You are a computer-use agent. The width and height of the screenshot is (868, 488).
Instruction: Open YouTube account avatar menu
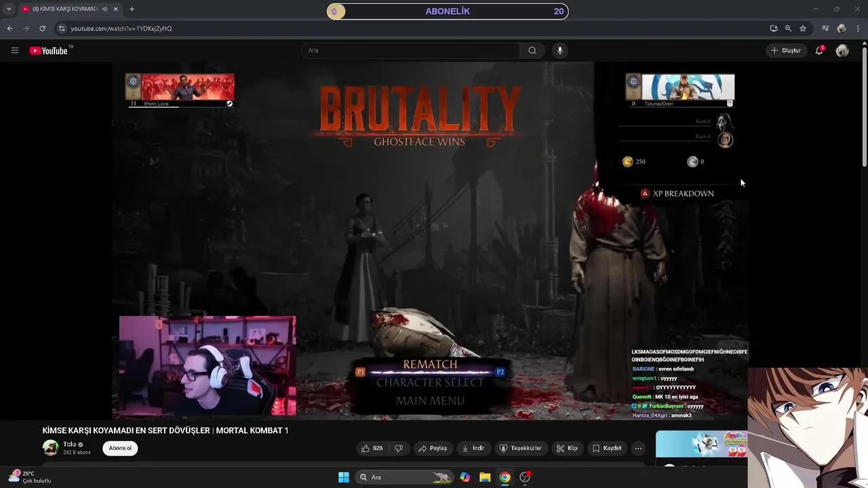pyautogui.click(x=842, y=50)
